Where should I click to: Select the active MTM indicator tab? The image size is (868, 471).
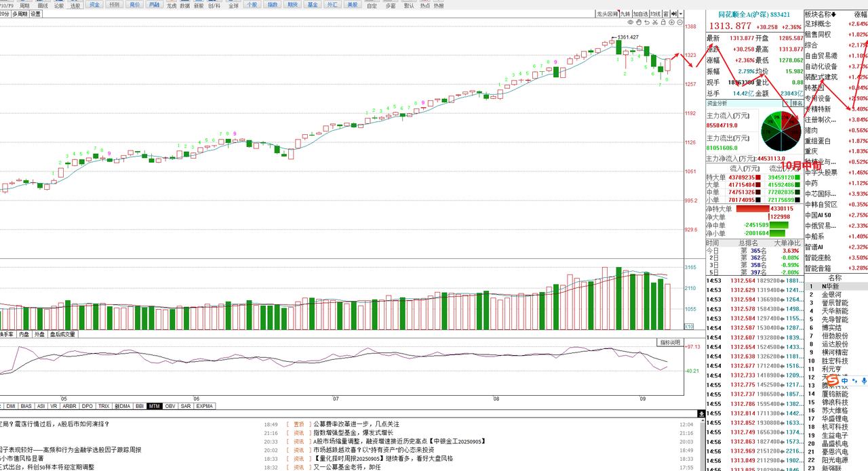155,406
